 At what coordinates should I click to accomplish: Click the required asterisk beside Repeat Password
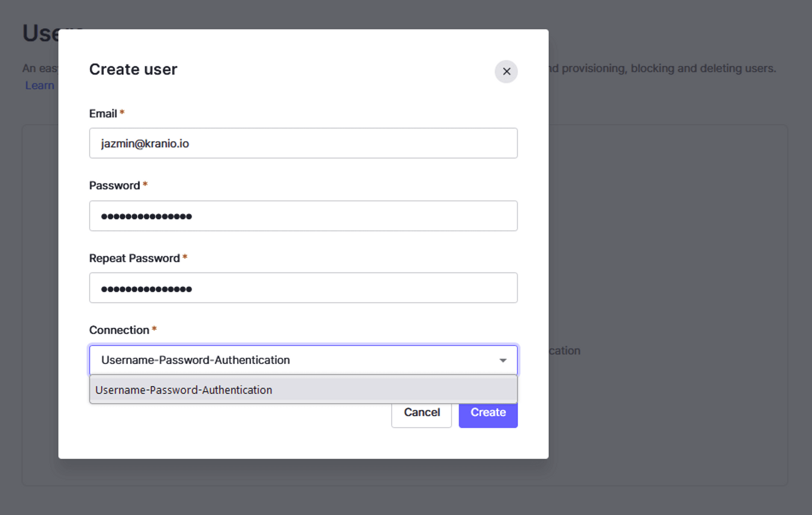185,257
